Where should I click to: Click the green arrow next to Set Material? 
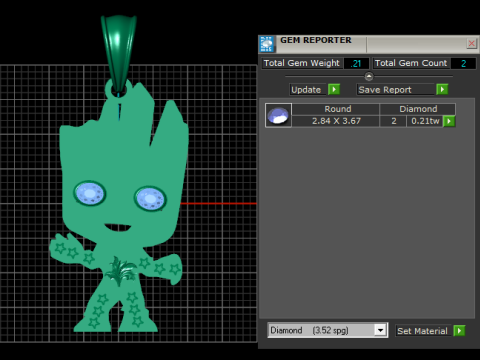point(459,331)
